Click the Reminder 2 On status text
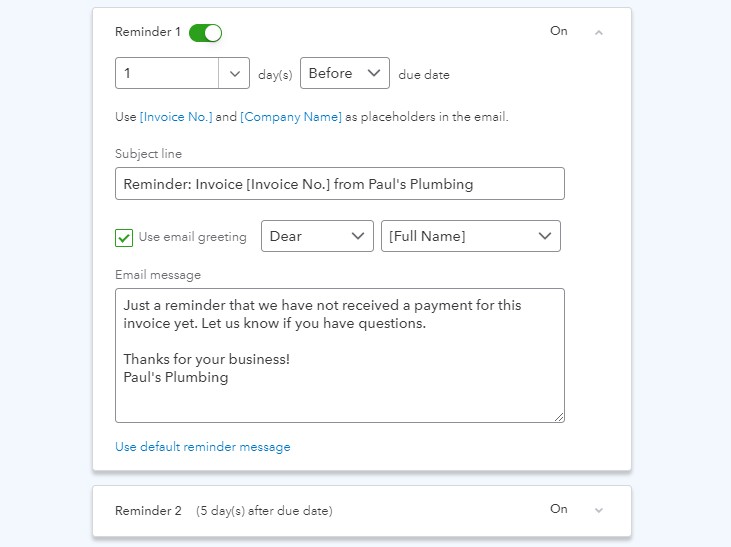Screen dimensions: 731x547 (559, 509)
